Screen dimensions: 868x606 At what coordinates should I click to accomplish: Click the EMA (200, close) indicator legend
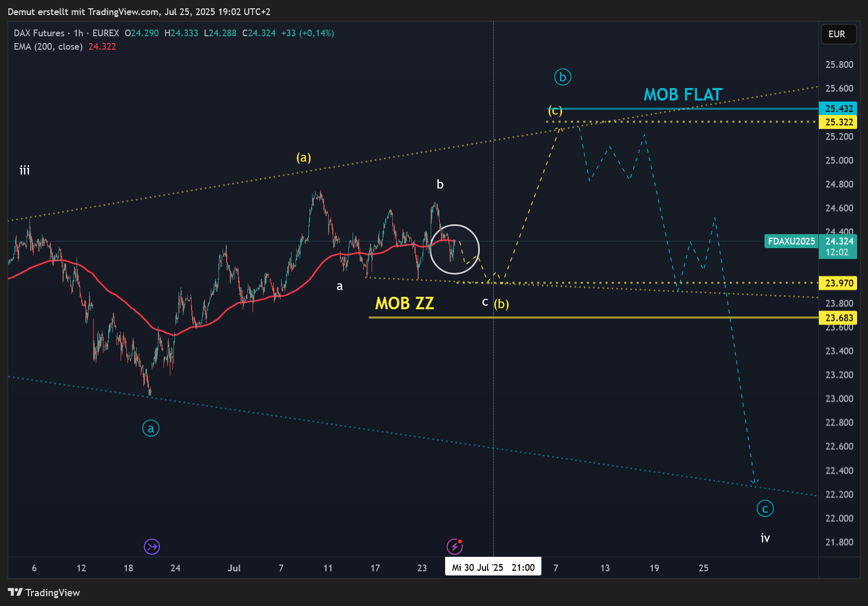pyautogui.click(x=48, y=47)
